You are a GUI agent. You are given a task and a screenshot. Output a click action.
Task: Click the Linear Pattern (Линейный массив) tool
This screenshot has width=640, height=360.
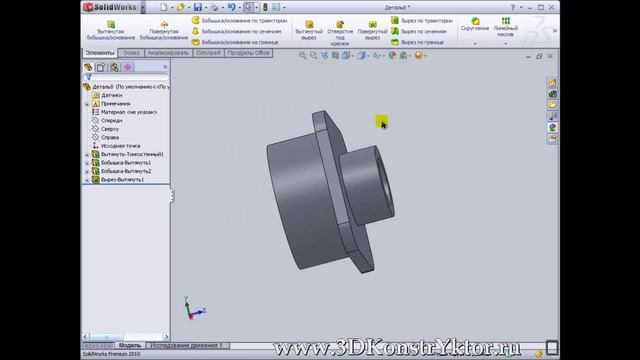(506, 27)
